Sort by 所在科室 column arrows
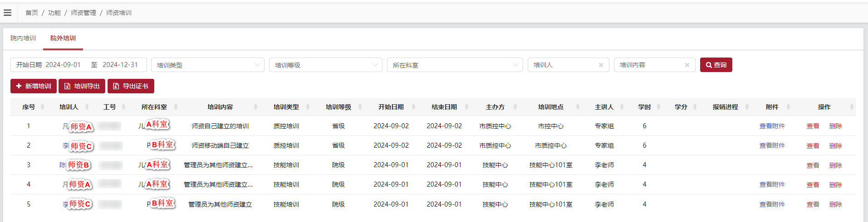The height and width of the screenshot is (222, 868). pyautogui.click(x=176, y=107)
